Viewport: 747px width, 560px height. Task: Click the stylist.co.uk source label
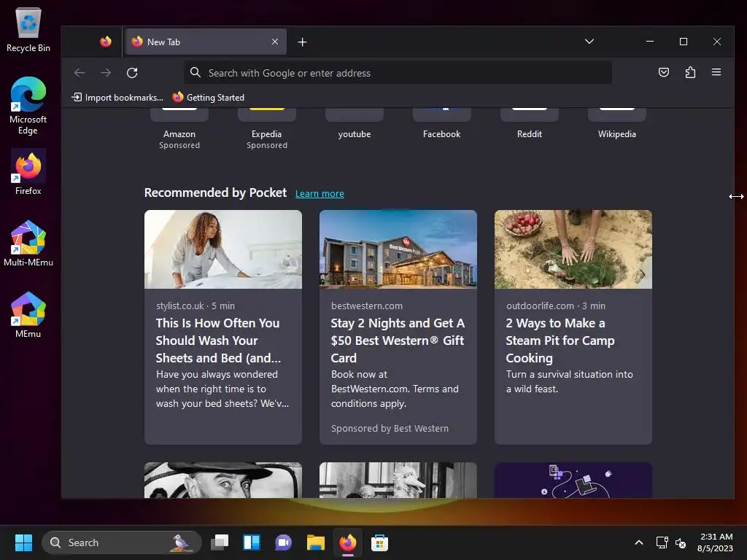pos(179,306)
